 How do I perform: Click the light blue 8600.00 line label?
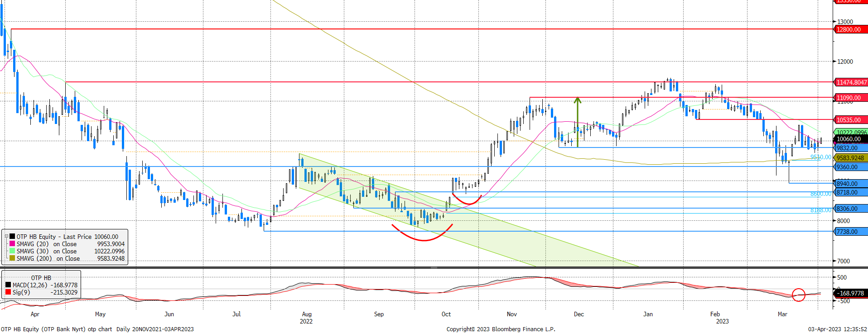(x=821, y=194)
